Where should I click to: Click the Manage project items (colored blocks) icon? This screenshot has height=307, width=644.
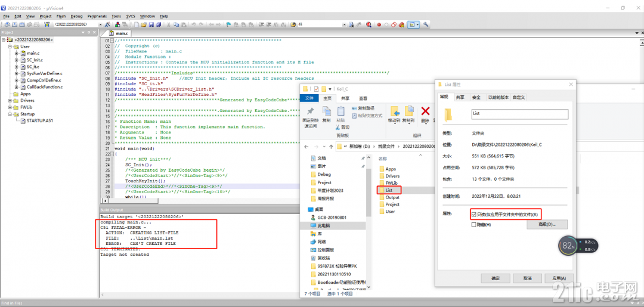coord(117,24)
